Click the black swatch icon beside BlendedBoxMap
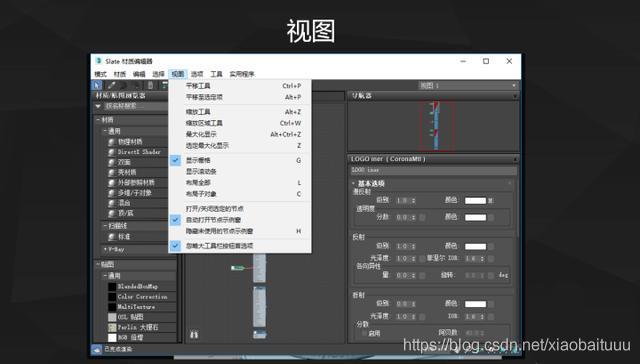This screenshot has width=640, height=364. coord(112,286)
